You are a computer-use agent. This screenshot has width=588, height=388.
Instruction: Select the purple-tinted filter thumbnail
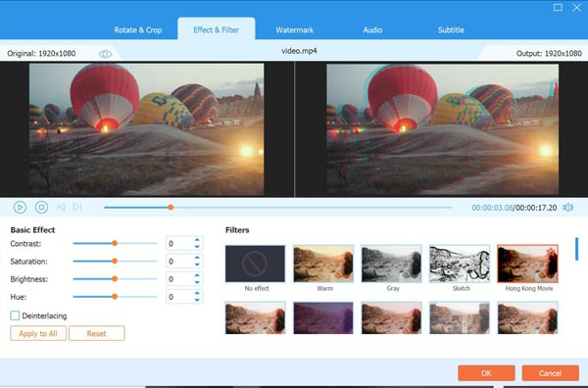(x=323, y=317)
